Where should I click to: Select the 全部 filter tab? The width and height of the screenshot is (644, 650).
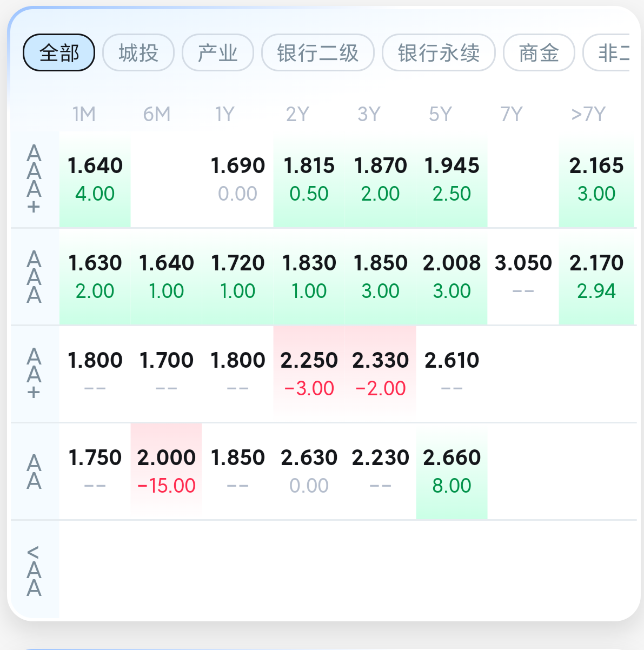point(59,52)
